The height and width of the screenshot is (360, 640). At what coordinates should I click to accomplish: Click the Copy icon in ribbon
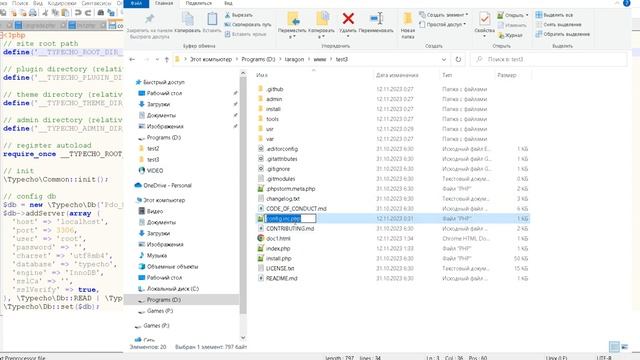point(187,19)
